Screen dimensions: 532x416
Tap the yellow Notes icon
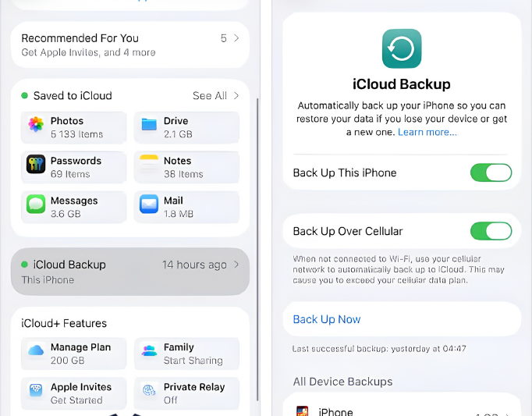pyautogui.click(x=149, y=164)
